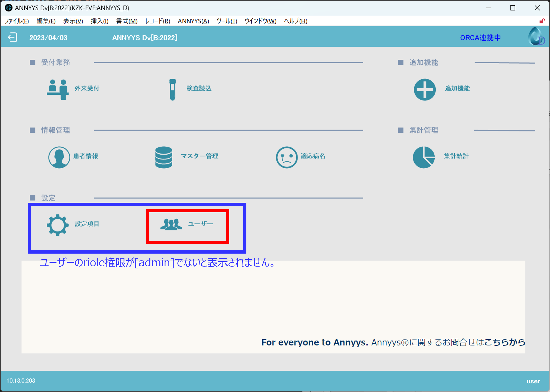Open the ヘルプ(H) menu

[295, 21]
